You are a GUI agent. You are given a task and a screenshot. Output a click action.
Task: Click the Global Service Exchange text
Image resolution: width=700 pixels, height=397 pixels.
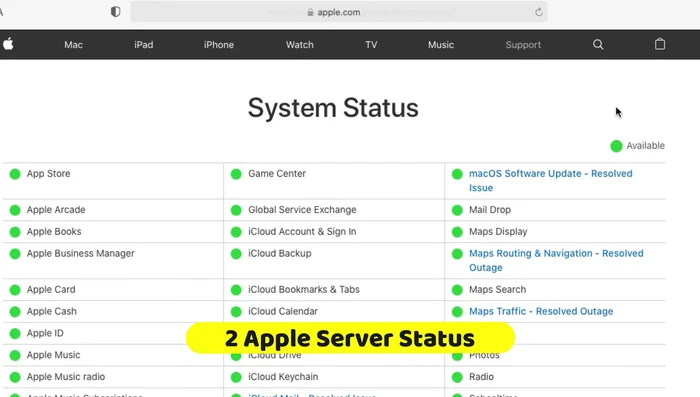302,210
